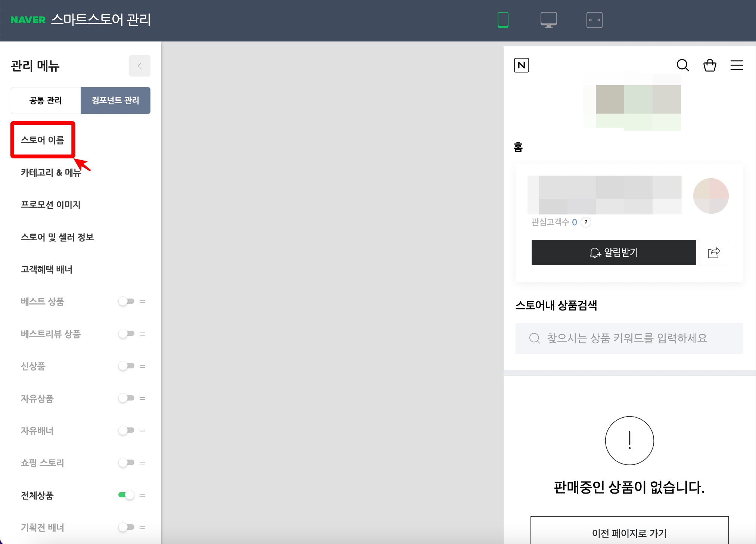Open the 프로모션 이미지 menu item
756x544 pixels.
pos(50,205)
